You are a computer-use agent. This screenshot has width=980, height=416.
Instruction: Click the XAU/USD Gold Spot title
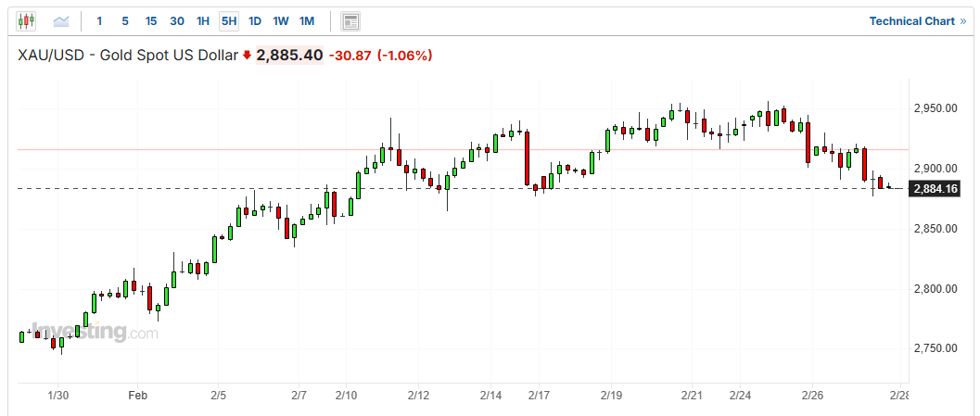128,56
